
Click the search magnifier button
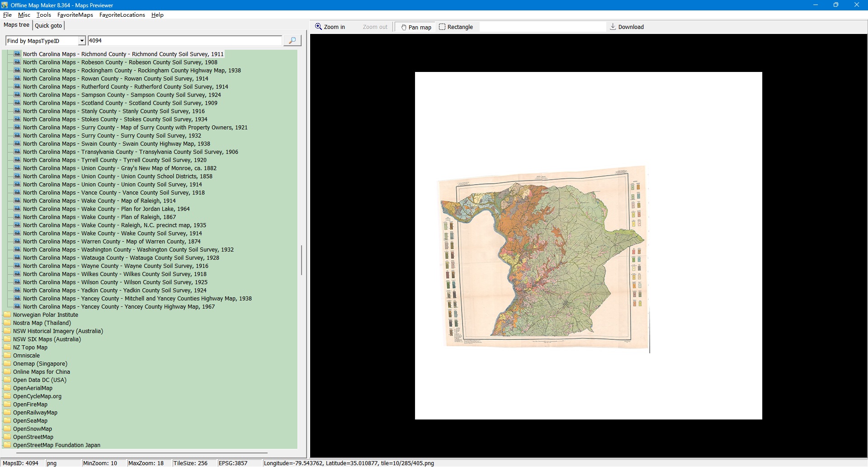coord(292,41)
